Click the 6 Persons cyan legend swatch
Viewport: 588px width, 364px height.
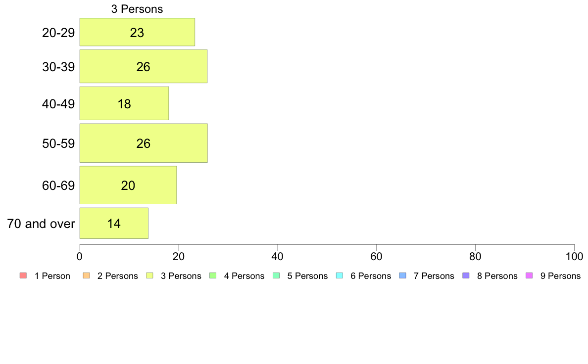pos(340,275)
